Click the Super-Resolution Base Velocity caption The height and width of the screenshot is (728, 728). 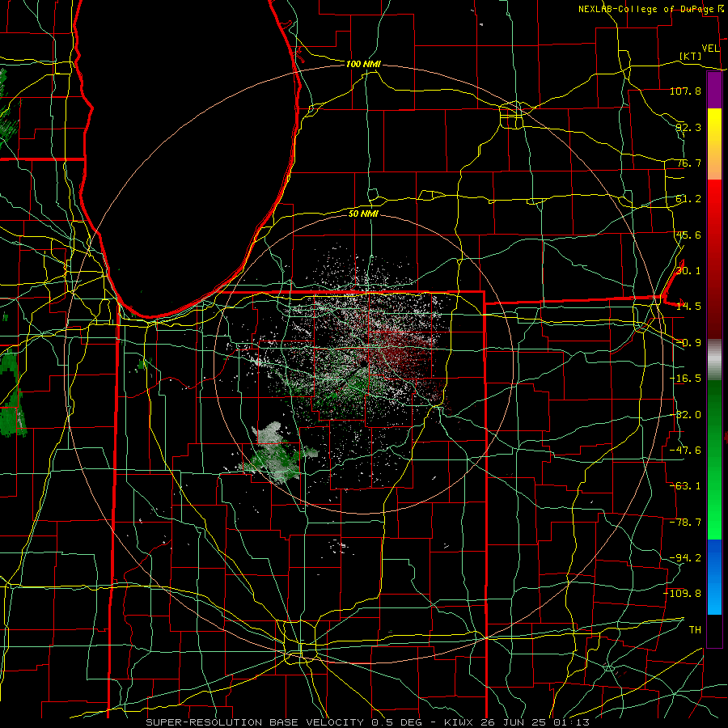368,722
